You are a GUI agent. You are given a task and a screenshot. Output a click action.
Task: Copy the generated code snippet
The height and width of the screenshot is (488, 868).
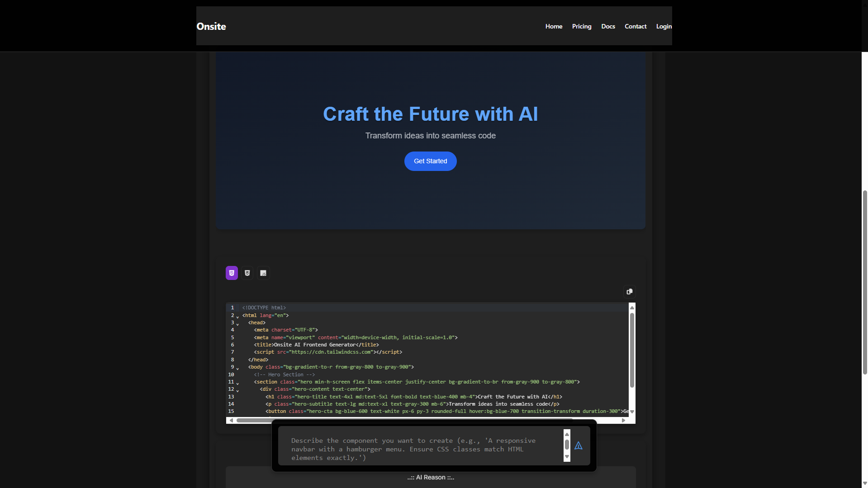coord(629,292)
